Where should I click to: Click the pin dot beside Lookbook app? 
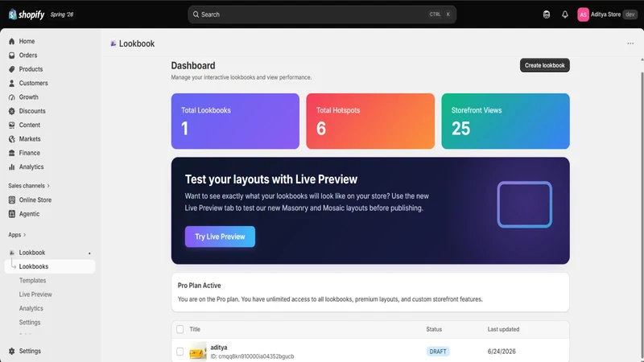click(89, 253)
